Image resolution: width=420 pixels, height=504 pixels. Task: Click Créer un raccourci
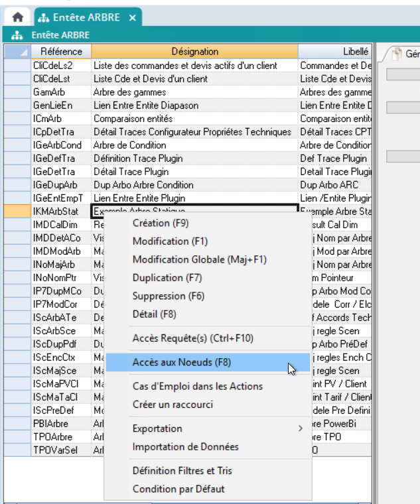click(x=173, y=405)
